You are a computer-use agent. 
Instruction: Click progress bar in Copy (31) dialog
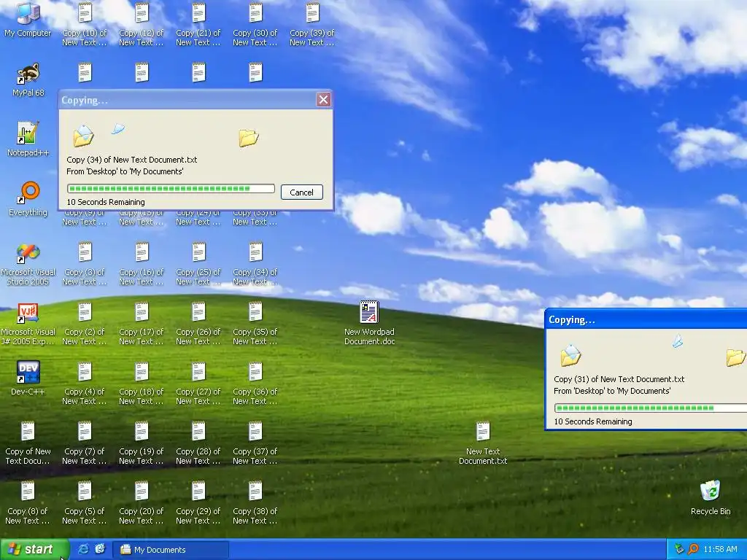click(651, 408)
